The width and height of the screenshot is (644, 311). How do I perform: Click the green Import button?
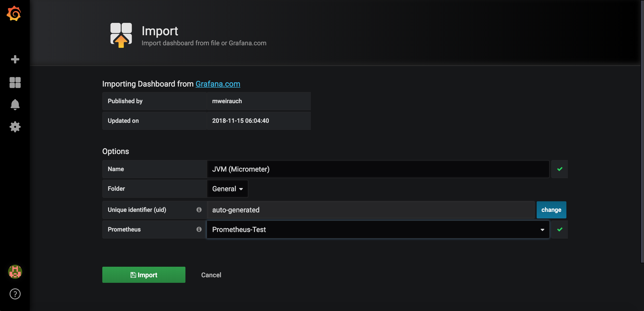144,275
